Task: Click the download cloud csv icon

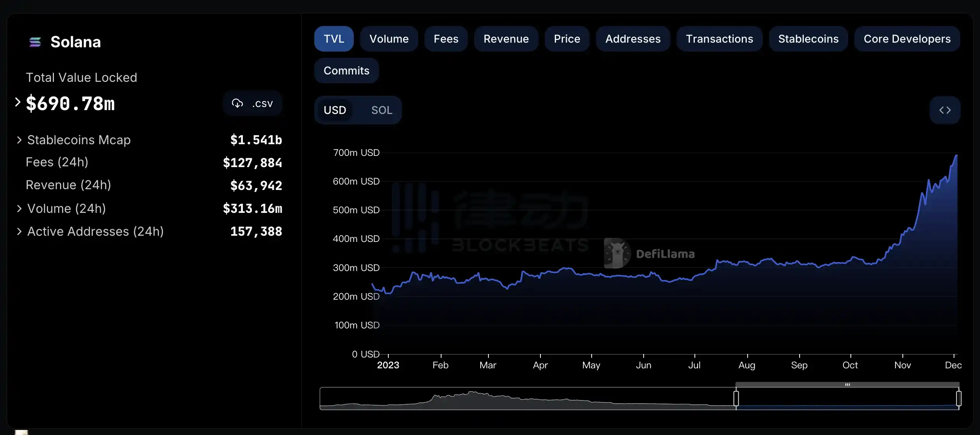Action: point(237,103)
